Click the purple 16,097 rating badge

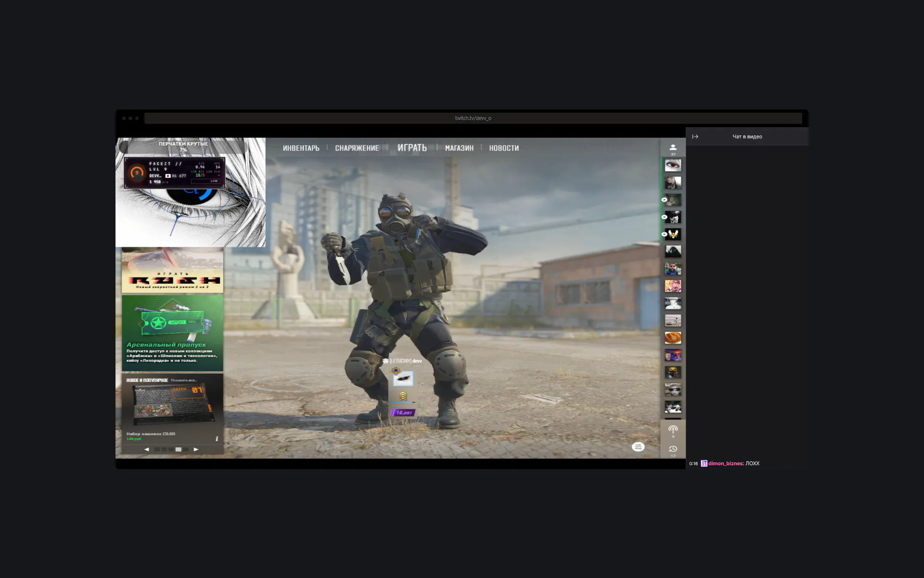[x=403, y=413]
